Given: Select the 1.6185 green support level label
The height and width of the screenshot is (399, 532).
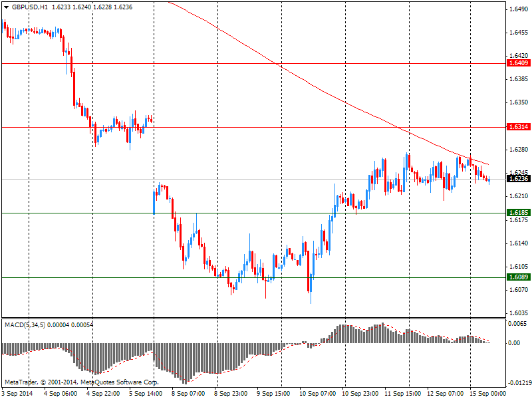Looking at the screenshot, I should (519, 213).
